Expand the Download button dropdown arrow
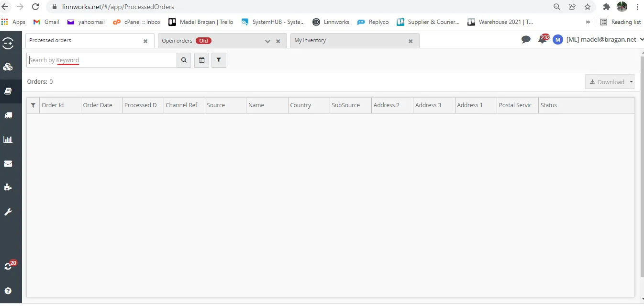644x306 pixels. point(631,82)
